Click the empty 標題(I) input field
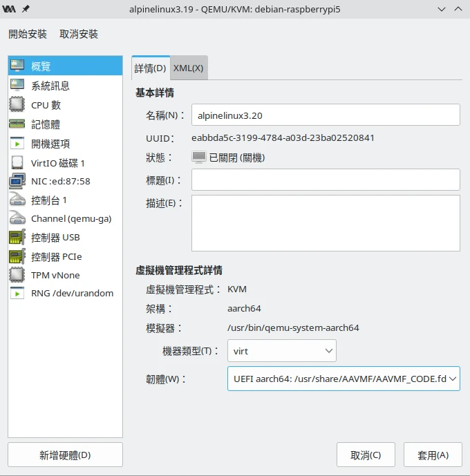 coord(326,180)
